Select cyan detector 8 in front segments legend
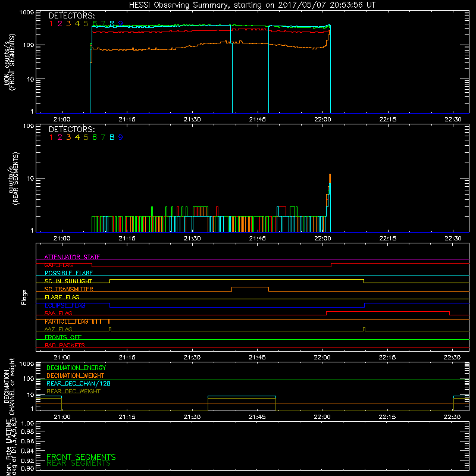476x476 pixels. pyautogui.click(x=112, y=24)
